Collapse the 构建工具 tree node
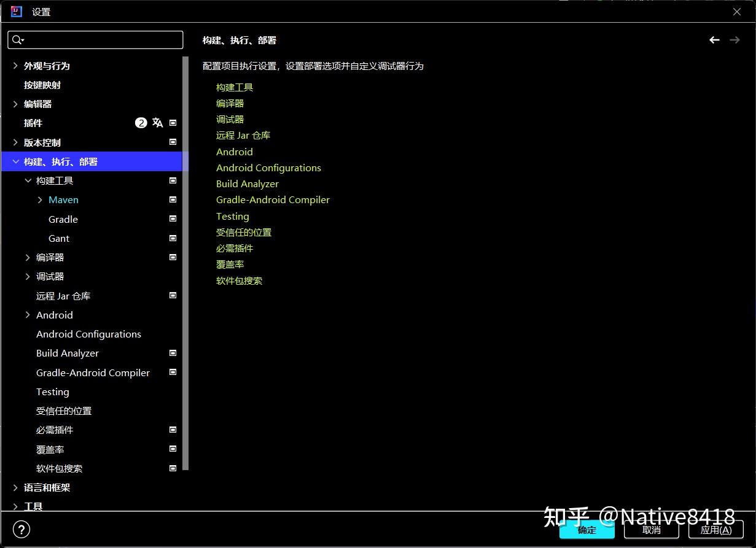 (x=28, y=180)
